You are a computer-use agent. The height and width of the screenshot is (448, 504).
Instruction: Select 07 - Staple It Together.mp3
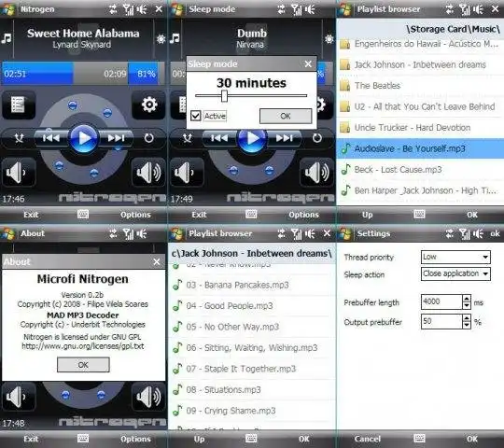coord(252,369)
